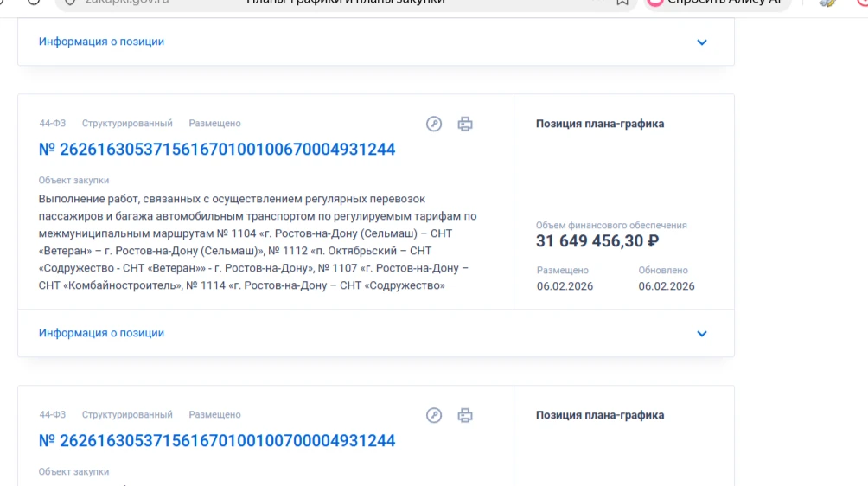The image size is (868, 486).
Task: Open 'Информация о позиции' text under the Rostov routes description
Action: tap(101, 333)
